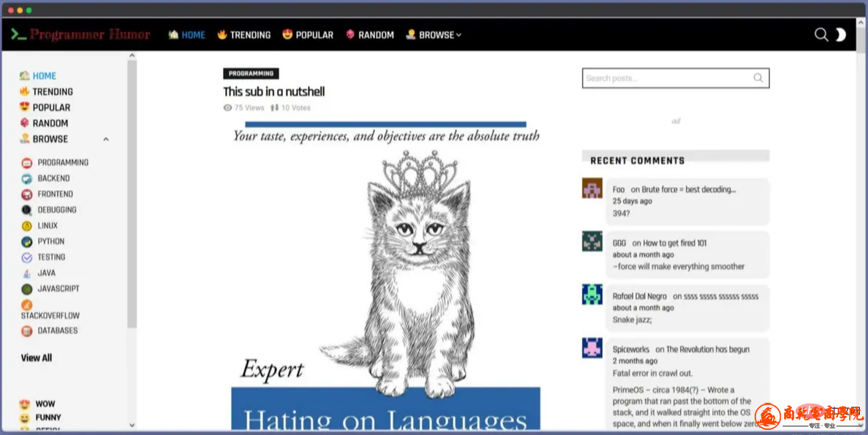This screenshot has height=435, width=868.
Task: Click the Programmer Humor terminal logo
Action: 18,34
